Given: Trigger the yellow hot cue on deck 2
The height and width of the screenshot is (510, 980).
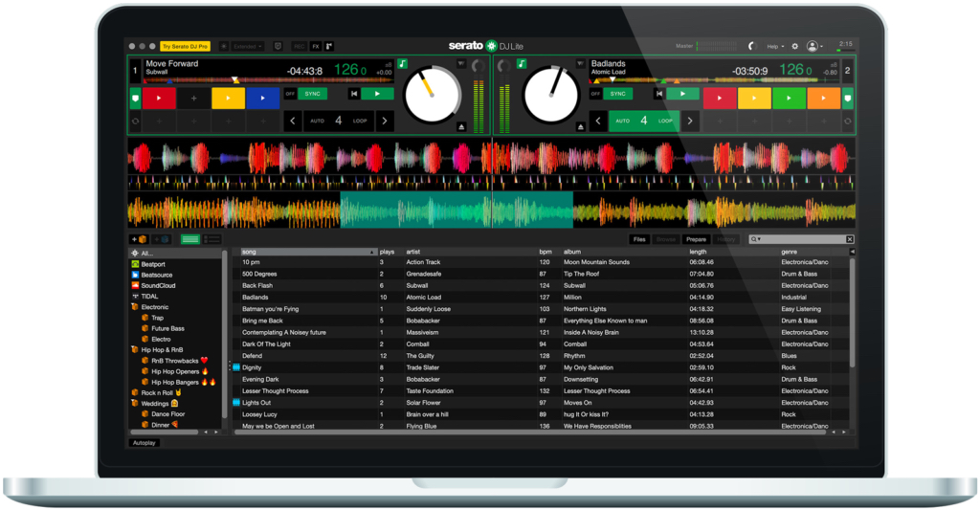Looking at the screenshot, I should pyautogui.click(x=754, y=99).
